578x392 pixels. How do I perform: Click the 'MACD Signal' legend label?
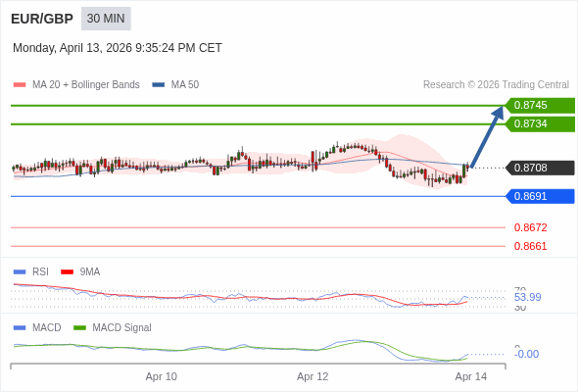122,328
